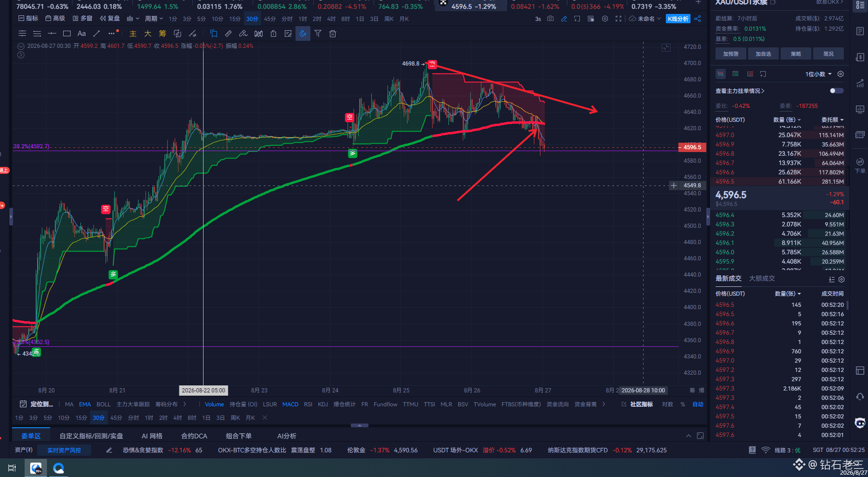This screenshot has height=477, width=868.
Task: Click the 高级 advanced button
Action: click(x=55, y=19)
